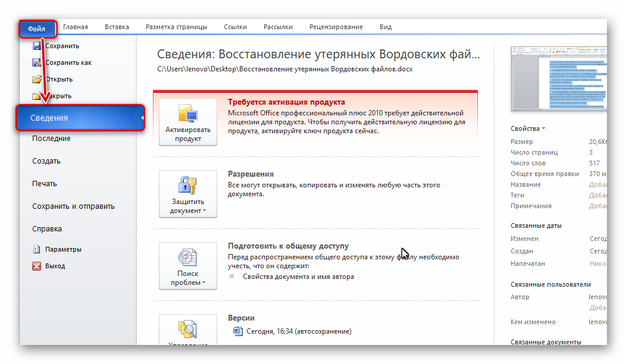626x364 pixels.
Task: Click the Open folder icon
Action: (x=37, y=79)
